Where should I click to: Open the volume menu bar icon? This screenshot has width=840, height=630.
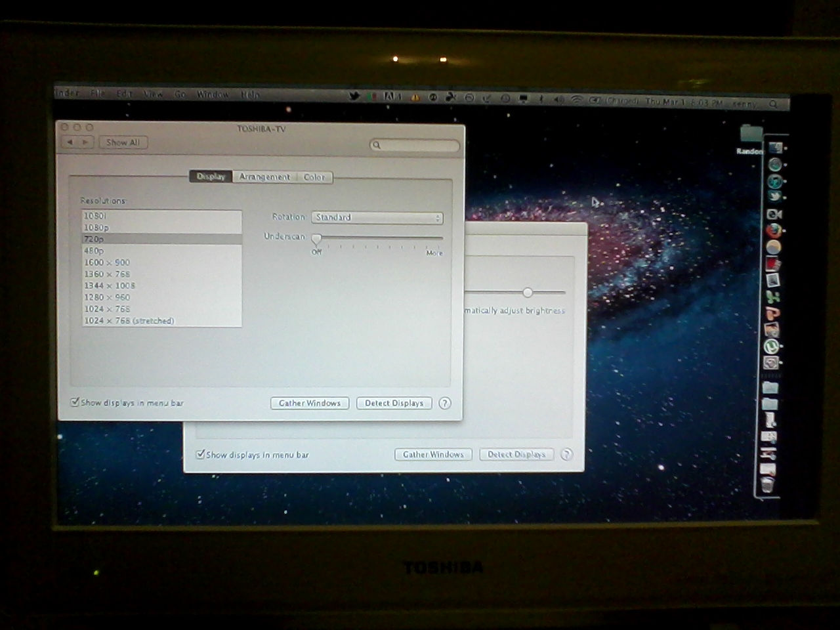coord(558,100)
